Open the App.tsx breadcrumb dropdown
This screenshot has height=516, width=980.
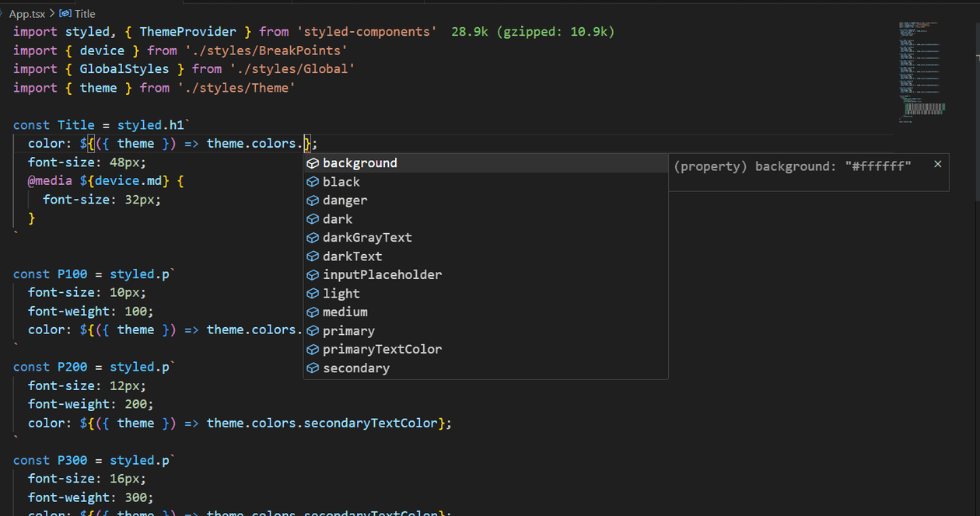(26, 14)
